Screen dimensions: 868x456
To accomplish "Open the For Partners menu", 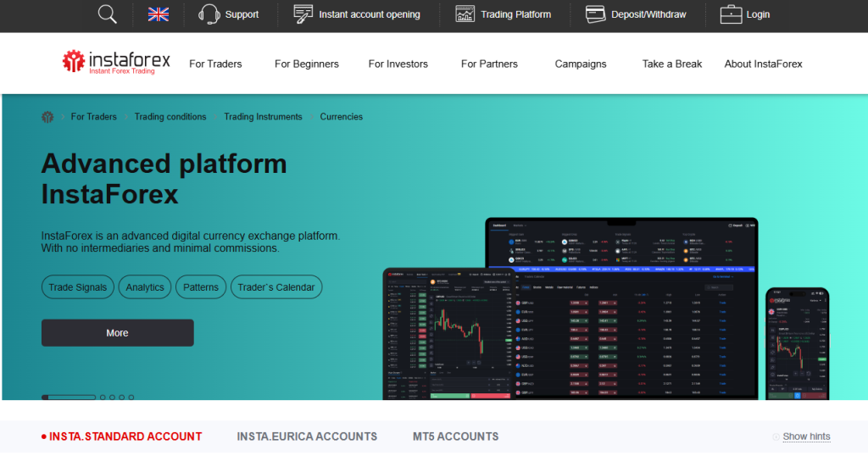I will pos(489,64).
